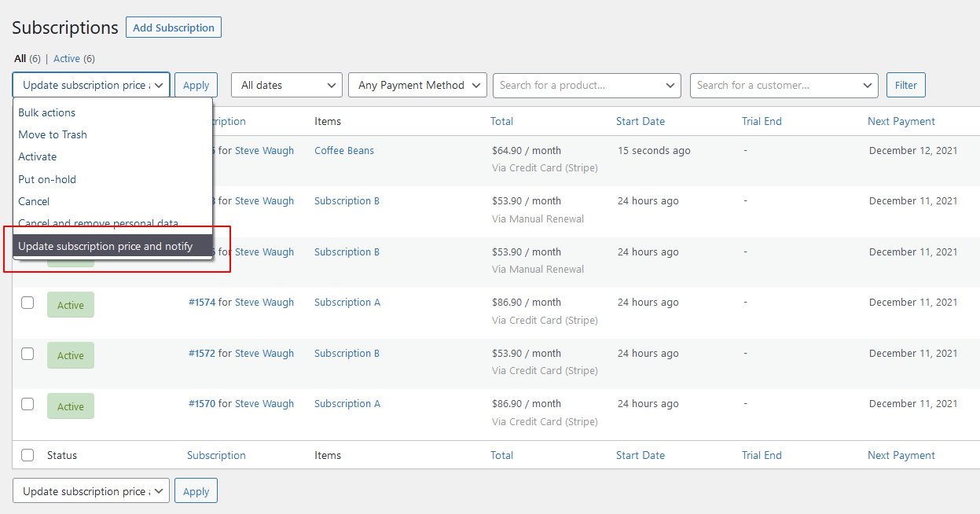Screen dimensions: 980x514
Task: Select 'Activate' from the bulk actions menu
Action: click(x=37, y=156)
